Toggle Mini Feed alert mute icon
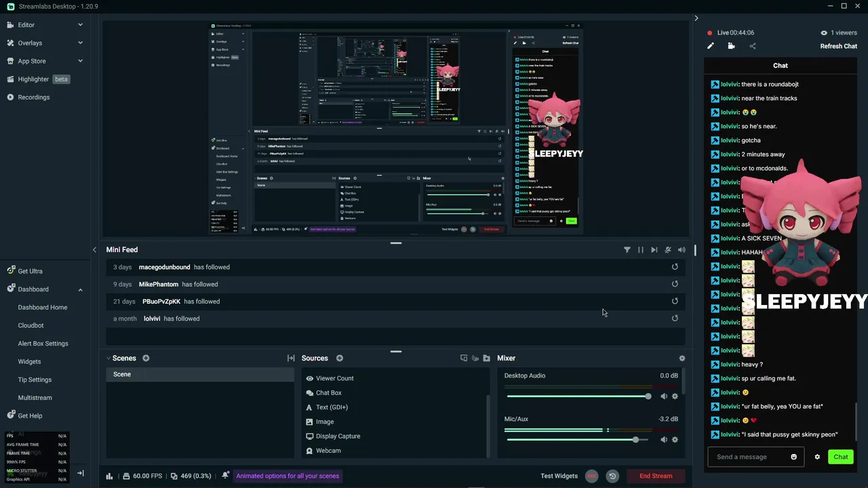 tap(668, 250)
